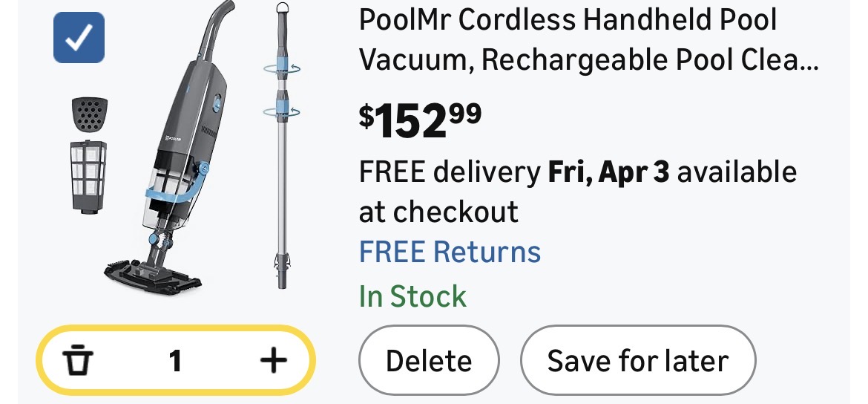Click the $152.99 price

pyautogui.click(x=421, y=121)
